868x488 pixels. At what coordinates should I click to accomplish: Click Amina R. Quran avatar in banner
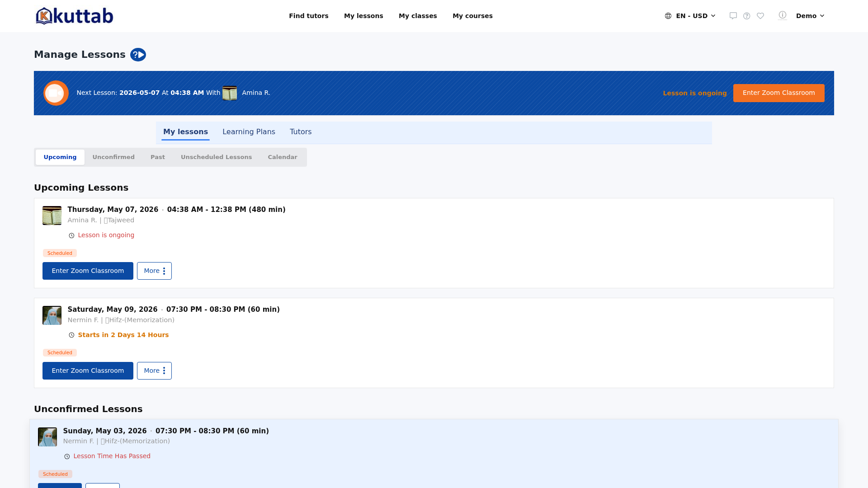click(x=230, y=93)
